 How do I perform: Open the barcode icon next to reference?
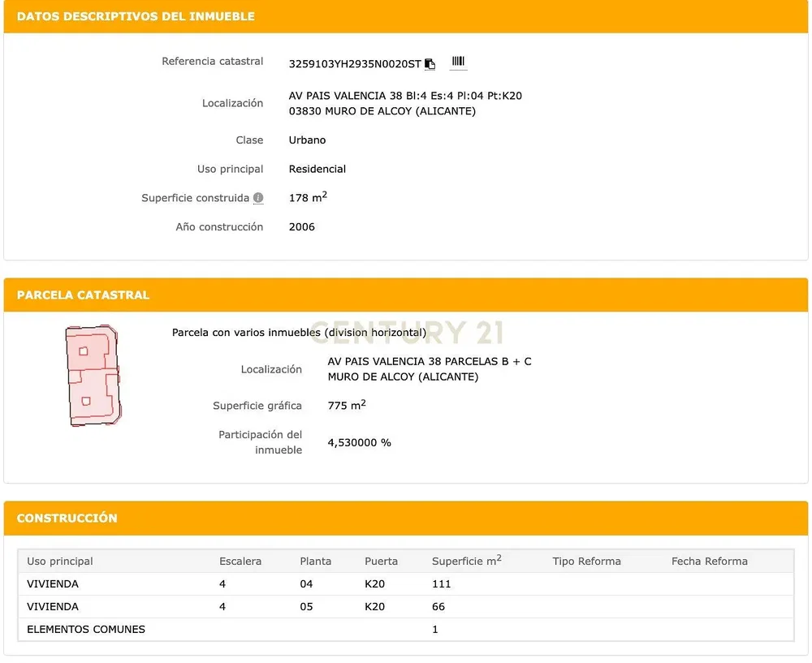458,61
